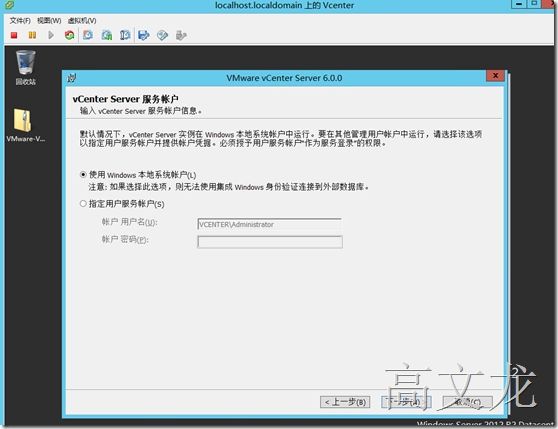This screenshot has width=558, height=429.
Task: Click the green play (power on) toolbar icon
Action: [x=51, y=35]
